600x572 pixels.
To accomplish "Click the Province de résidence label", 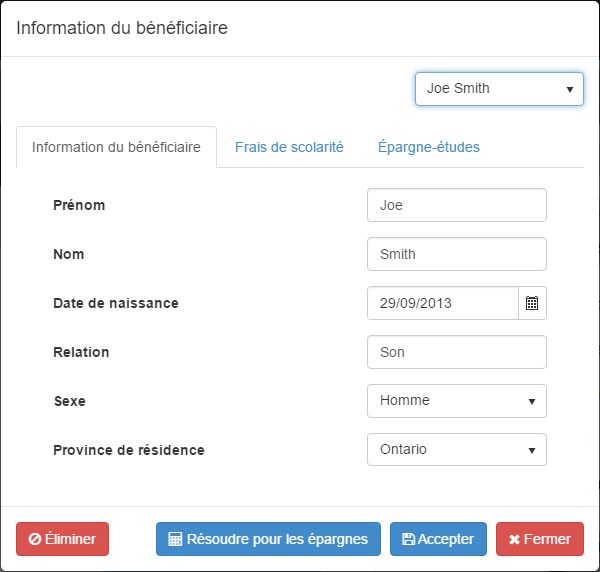I will pos(128,450).
